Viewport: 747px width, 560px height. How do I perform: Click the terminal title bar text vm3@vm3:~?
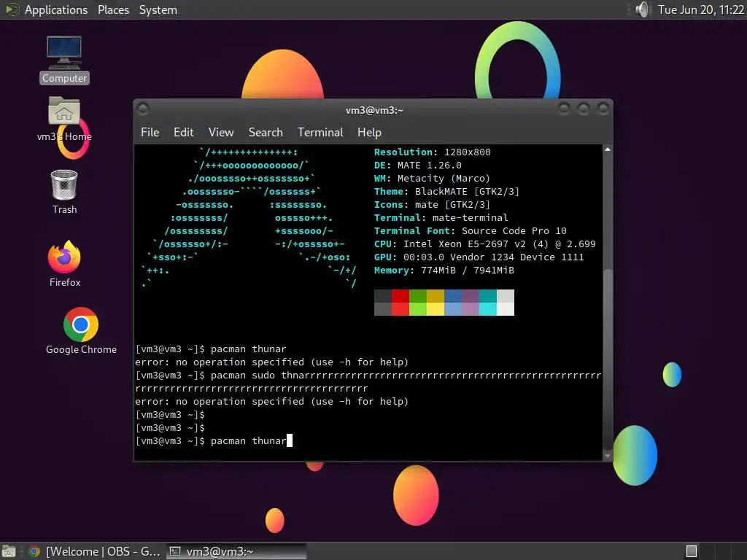point(374,110)
